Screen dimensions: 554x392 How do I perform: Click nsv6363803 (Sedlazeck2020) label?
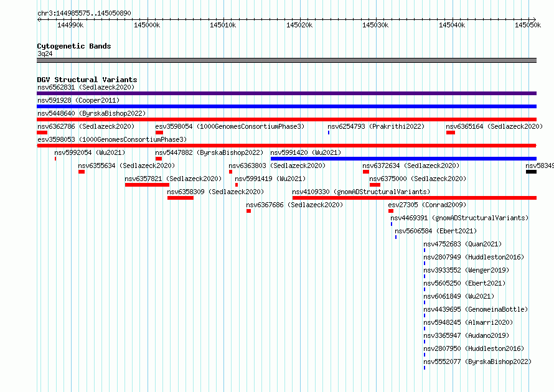coord(277,166)
